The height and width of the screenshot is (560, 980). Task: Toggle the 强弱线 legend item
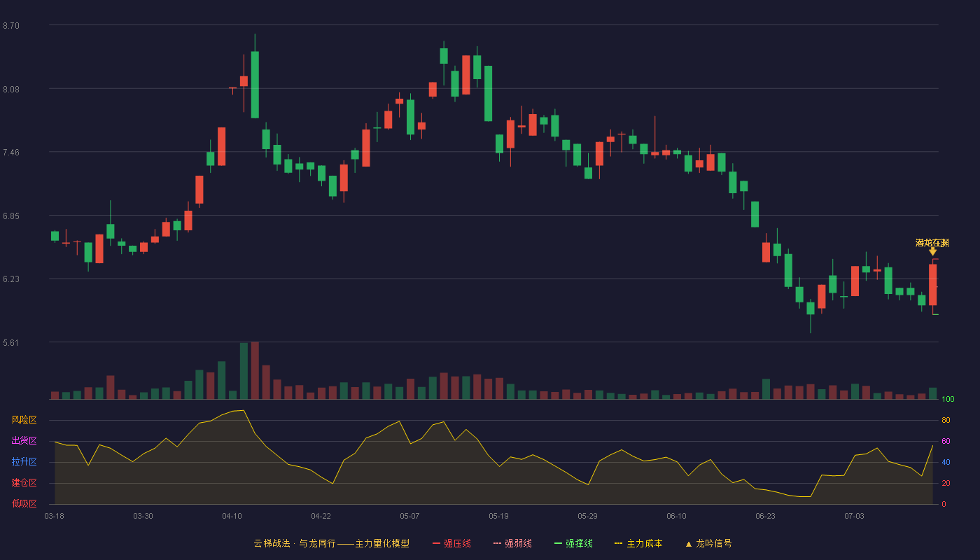(512, 543)
